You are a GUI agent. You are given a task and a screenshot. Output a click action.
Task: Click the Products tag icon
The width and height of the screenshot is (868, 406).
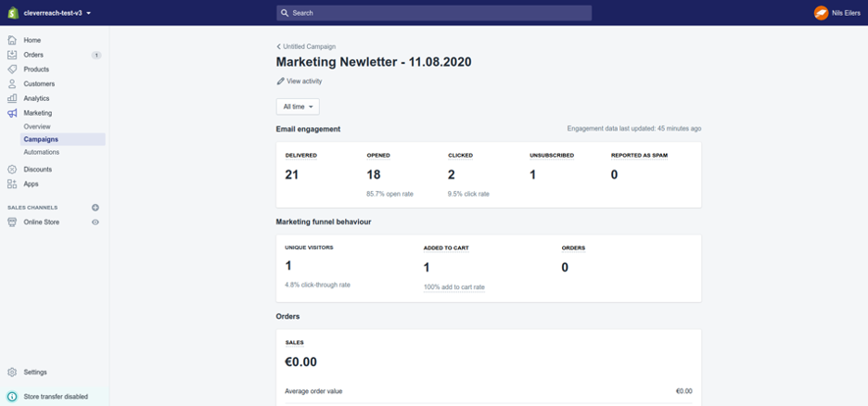(12, 70)
